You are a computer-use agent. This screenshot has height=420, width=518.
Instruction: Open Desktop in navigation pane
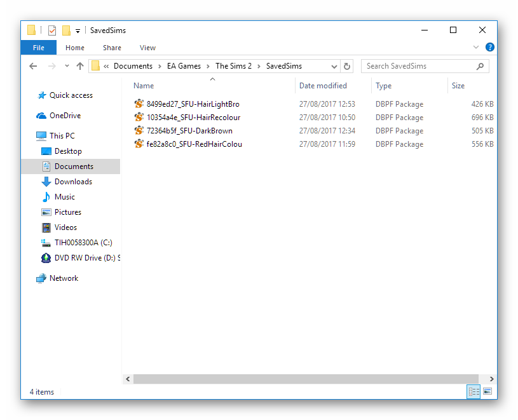coord(68,151)
